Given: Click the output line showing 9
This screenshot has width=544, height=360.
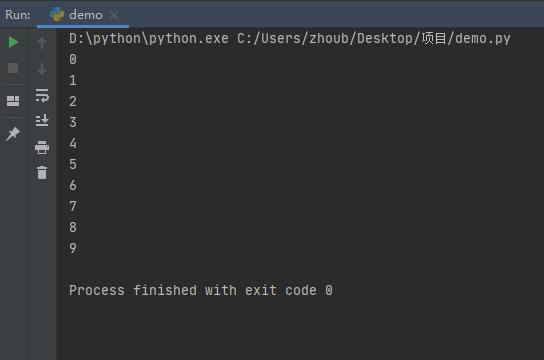Looking at the screenshot, I should (x=73, y=248).
